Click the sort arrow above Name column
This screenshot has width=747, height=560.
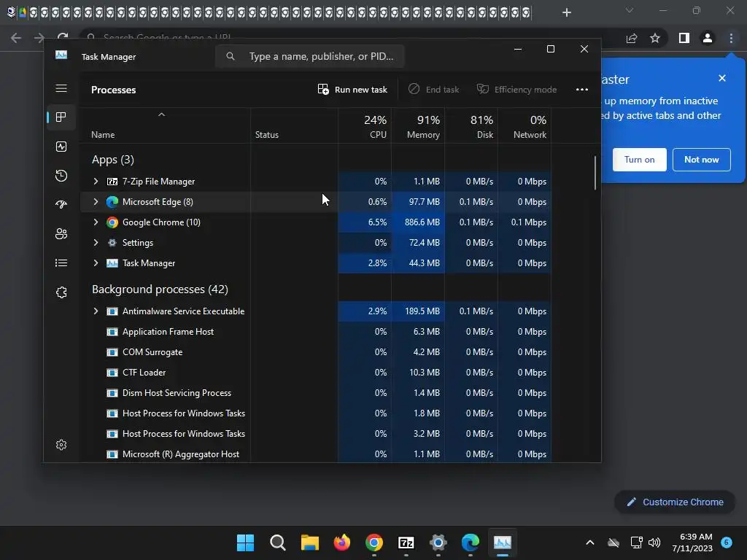pyautogui.click(x=161, y=114)
